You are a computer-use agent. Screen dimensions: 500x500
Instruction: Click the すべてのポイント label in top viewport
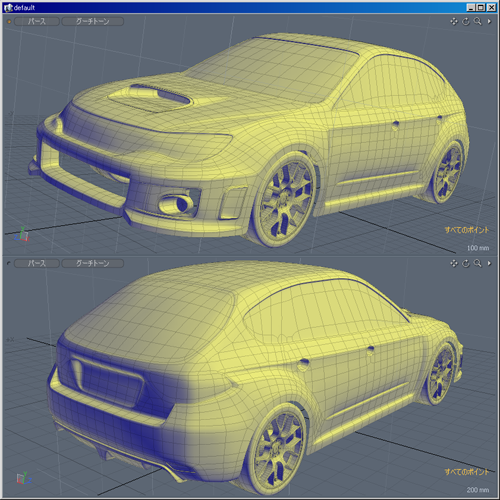[467, 230]
